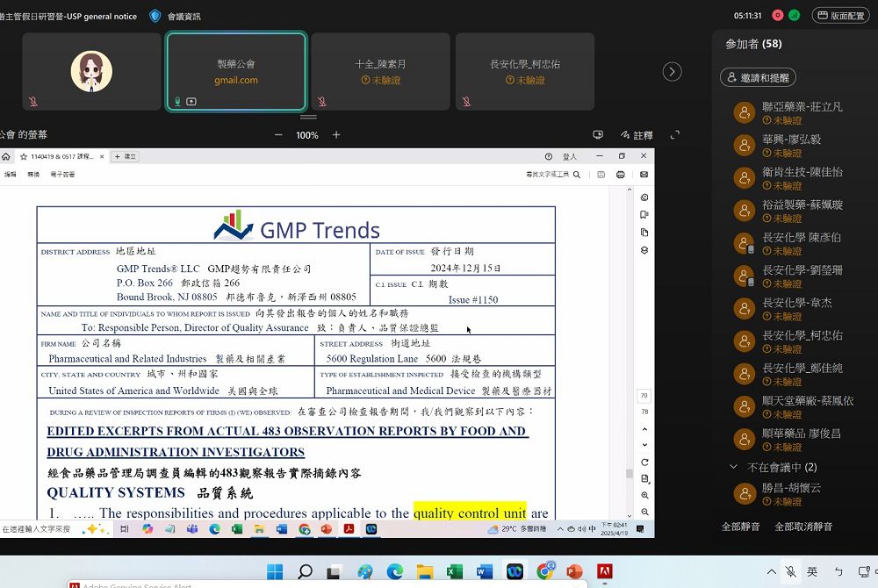This screenshot has width=878, height=588.
Task: Select the 十全_陳素月 participant tile
Action: tap(381, 71)
